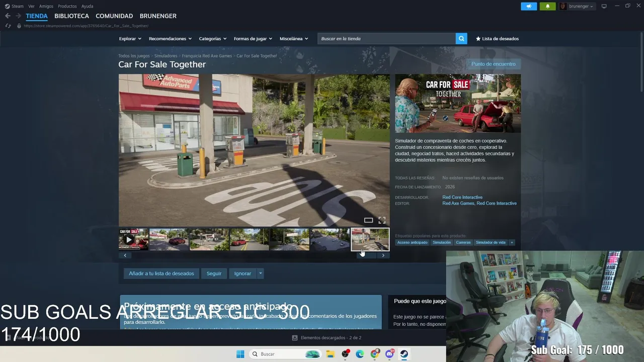Click the Seguir button
Image resolution: width=644 pixels, height=362 pixels.
pos(214,274)
